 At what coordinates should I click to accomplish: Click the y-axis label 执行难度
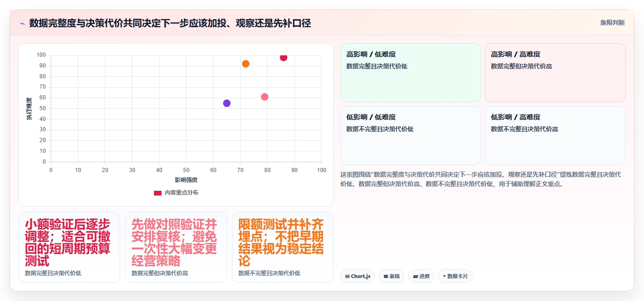(x=29, y=109)
